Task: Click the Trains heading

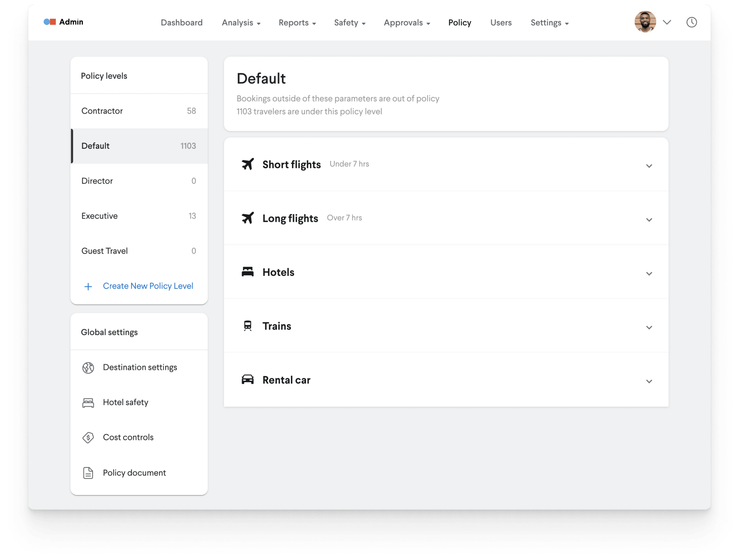Action: 277,326
